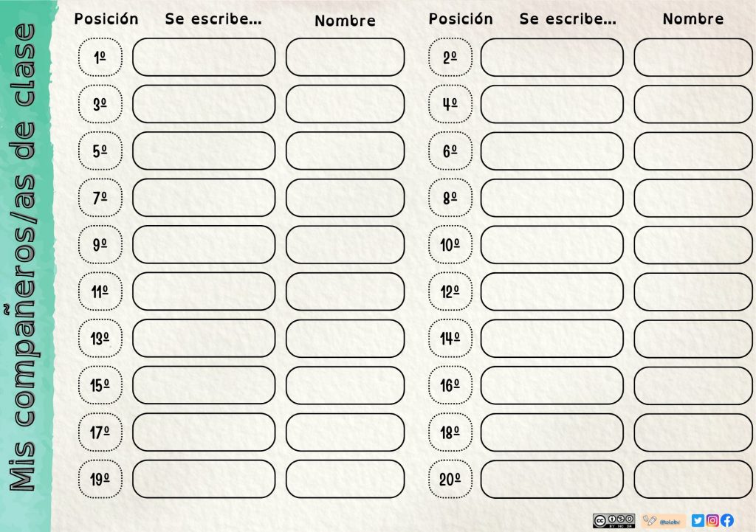Click the Creative Commons license badge
The image size is (756, 532).
[614, 520]
